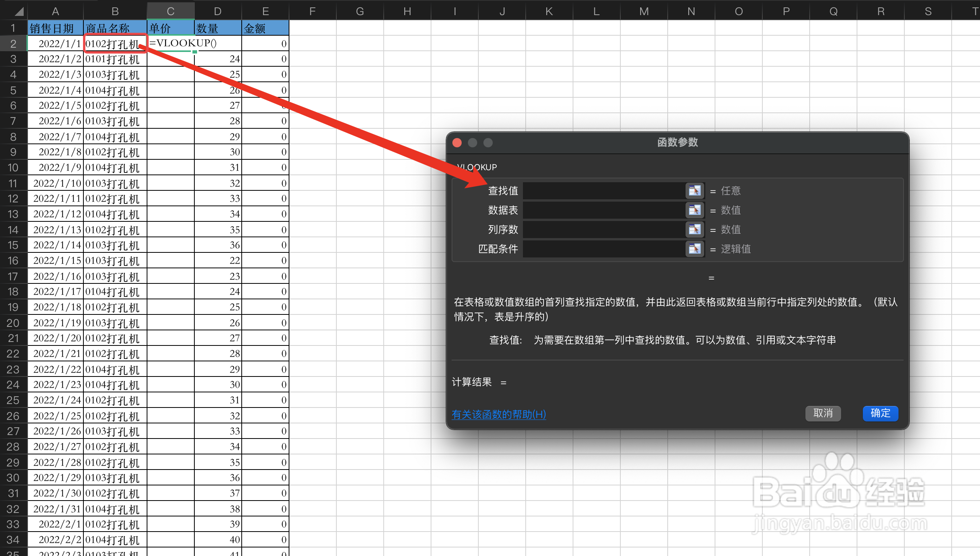Click date cell 2022/1/20
Screen dimensions: 980x556
point(55,338)
